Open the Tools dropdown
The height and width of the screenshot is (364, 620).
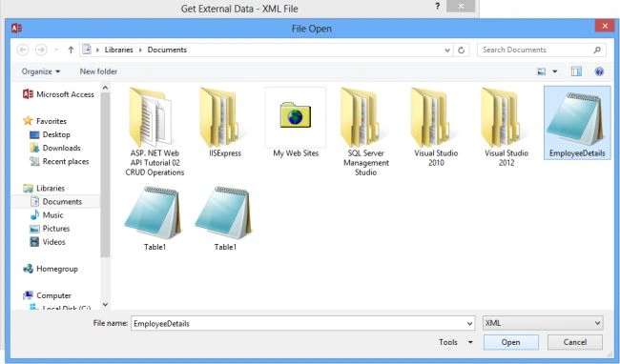[456, 342]
